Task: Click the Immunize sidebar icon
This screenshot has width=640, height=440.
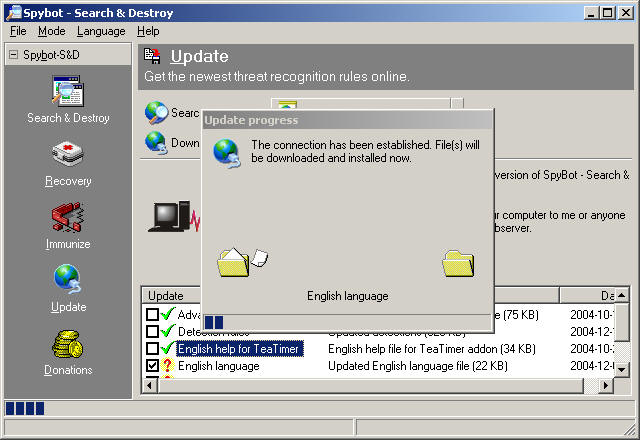Action: coord(68,218)
